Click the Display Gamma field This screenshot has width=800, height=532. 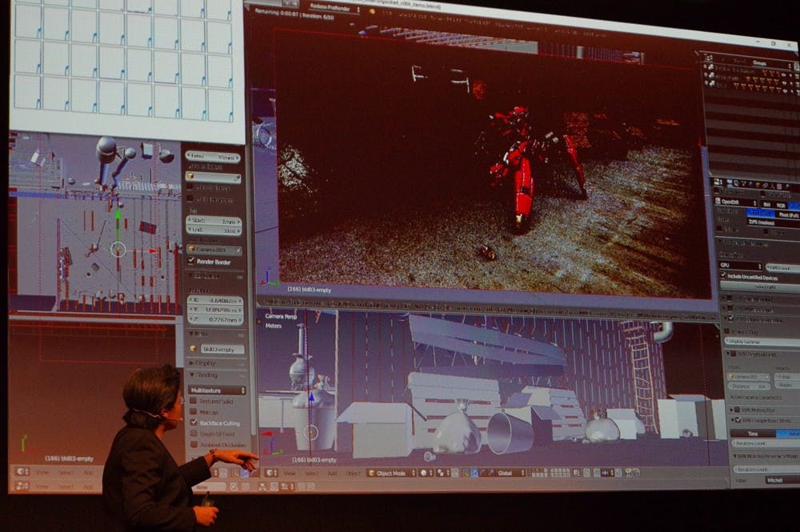click(763, 342)
